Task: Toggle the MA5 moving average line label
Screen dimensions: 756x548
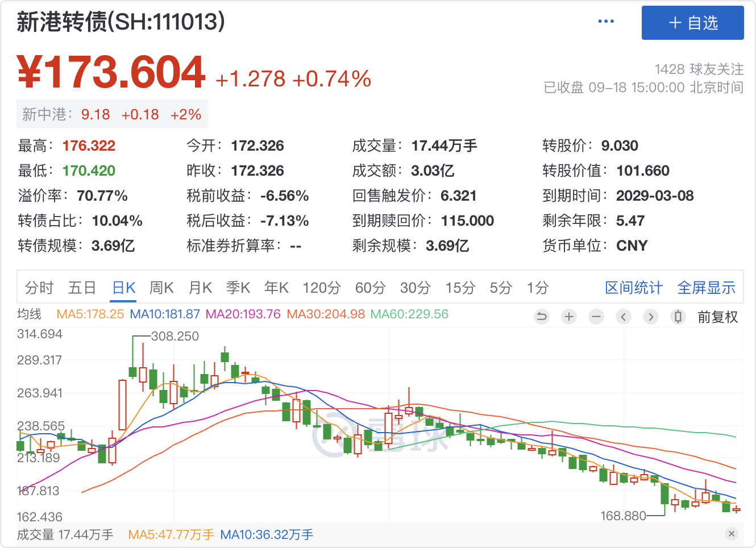Action: coord(90,314)
